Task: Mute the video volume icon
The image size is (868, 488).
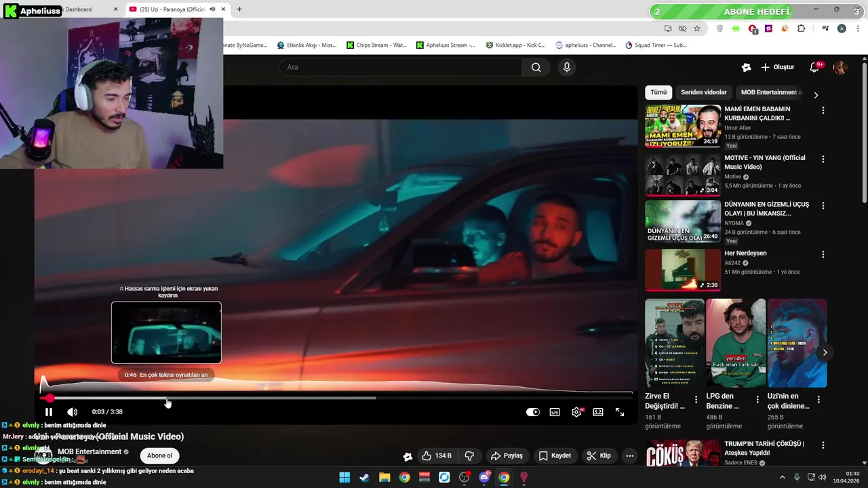Action: (x=73, y=412)
